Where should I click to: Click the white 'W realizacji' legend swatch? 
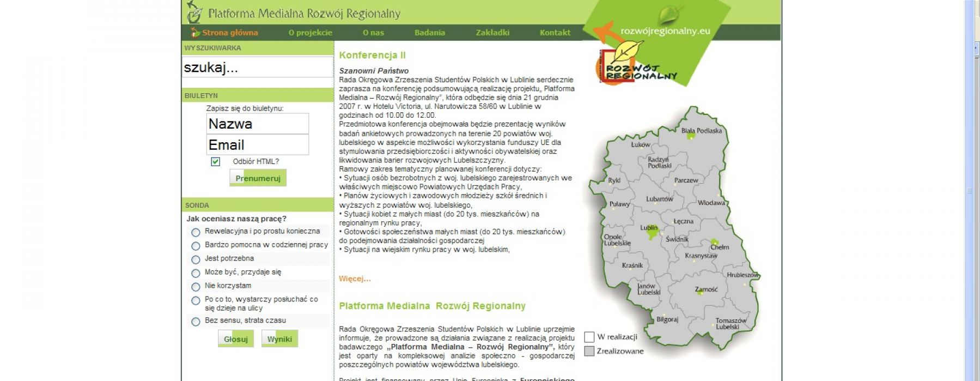click(x=589, y=337)
